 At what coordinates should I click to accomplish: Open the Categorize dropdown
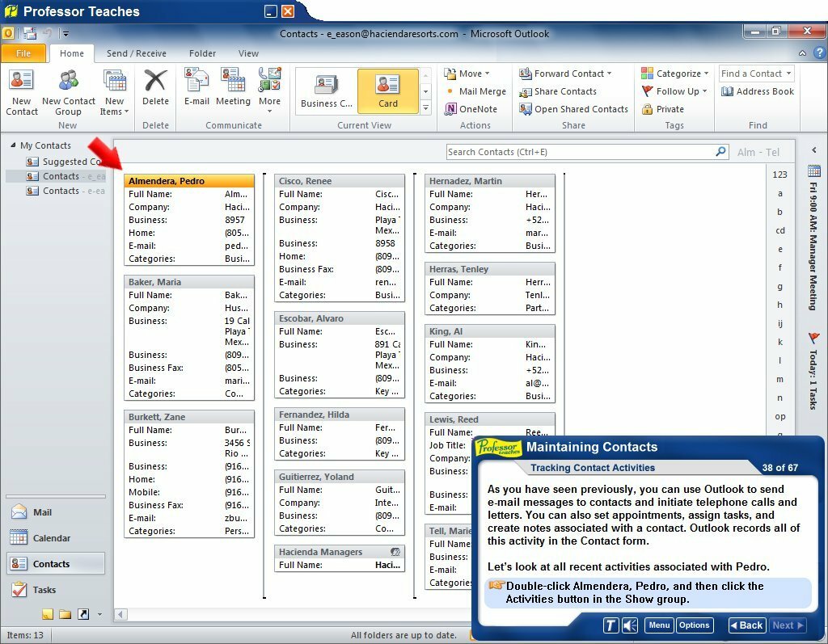pos(675,74)
